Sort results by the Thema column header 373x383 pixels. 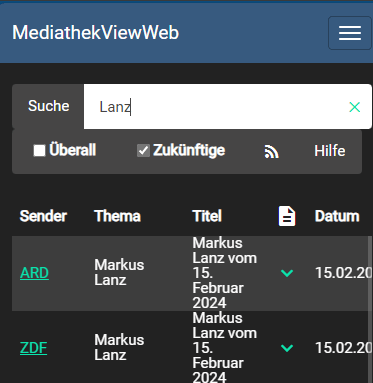[x=117, y=216]
